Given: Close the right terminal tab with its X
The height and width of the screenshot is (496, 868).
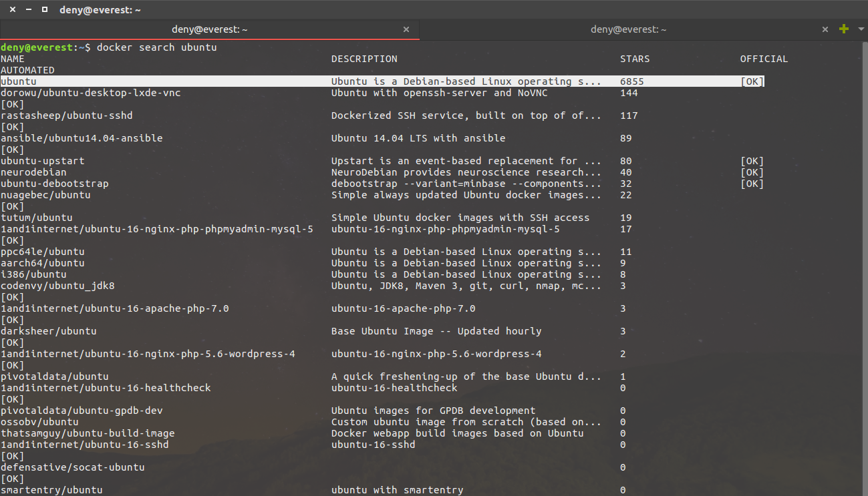Looking at the screenshot, I should tap(825, 29).
